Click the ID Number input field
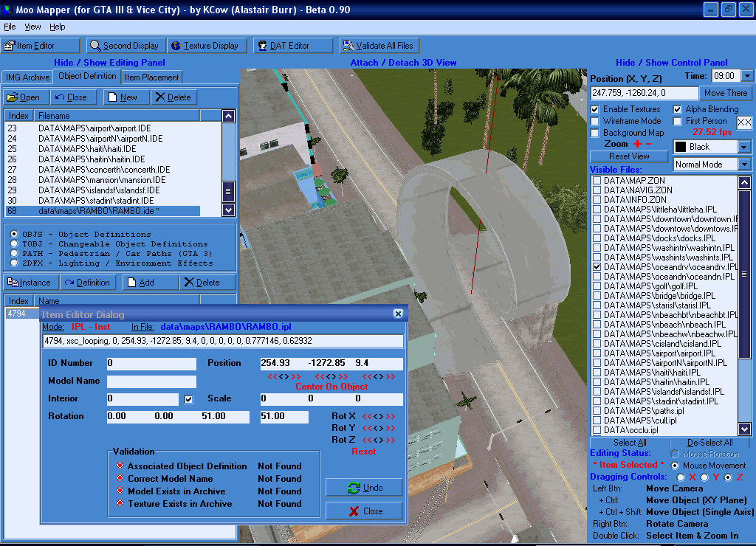756x546 pixels. click(x=151, y=363)
